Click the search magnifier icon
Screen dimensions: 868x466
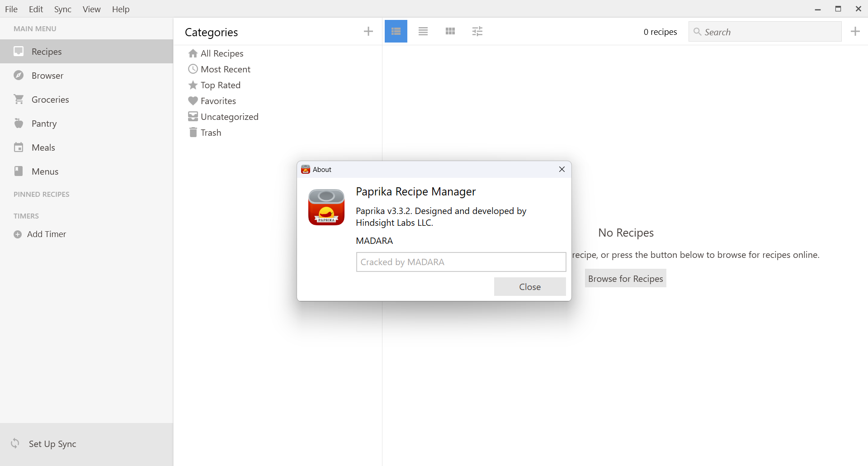pyautogui.click(x=698, y=32)
